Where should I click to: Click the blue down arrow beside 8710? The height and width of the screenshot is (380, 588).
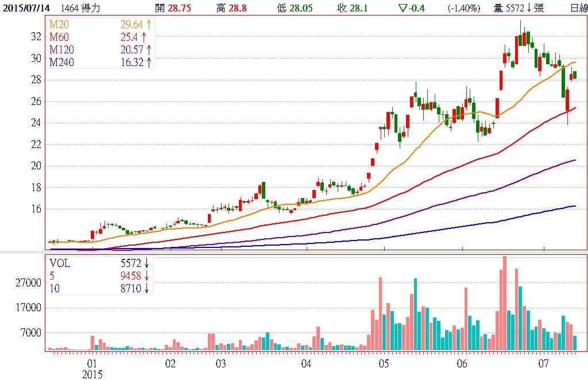(x=147, y=289)
